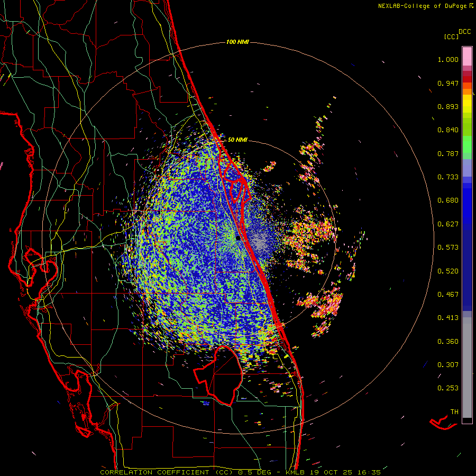
Task: Click the KMLB radar site identifier
Action: click(x=296, y=472)
